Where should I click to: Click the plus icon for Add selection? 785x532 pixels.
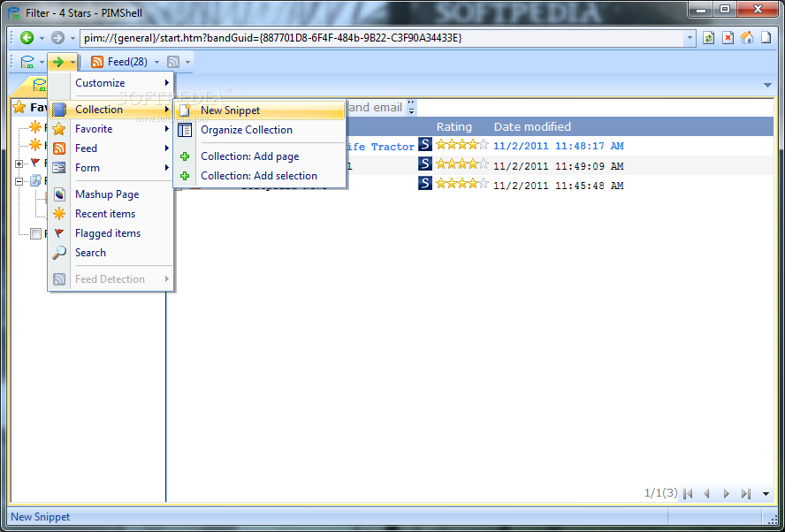[x=185, y=176]
